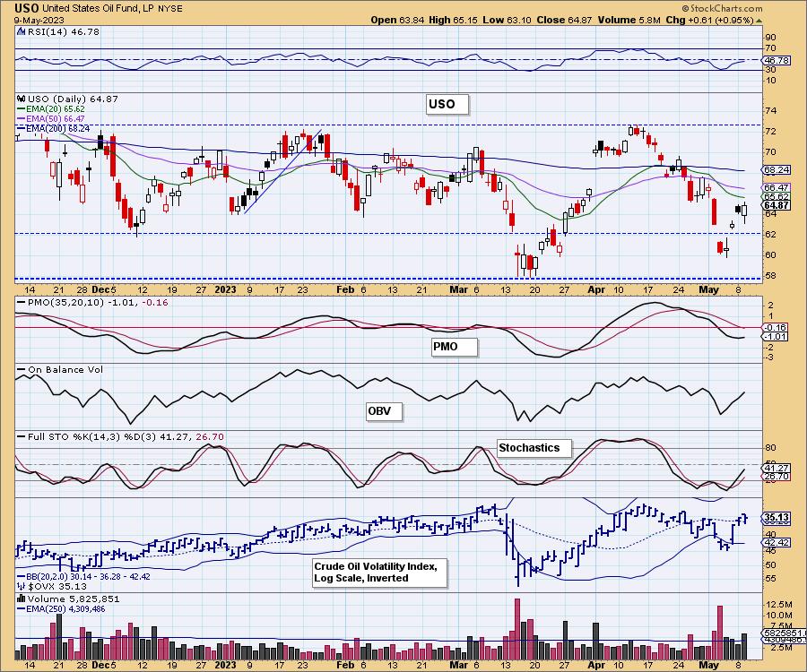Click the 26.70 stochastic %D value tag
Image resolution: width=807 pixels, height=672 pixels.
(777, 477)
